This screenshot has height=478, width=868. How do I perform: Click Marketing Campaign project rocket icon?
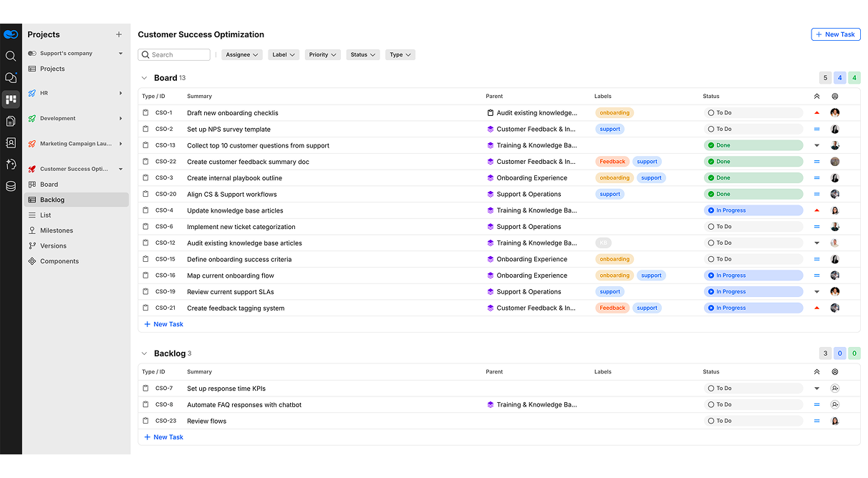coord(32,144)
